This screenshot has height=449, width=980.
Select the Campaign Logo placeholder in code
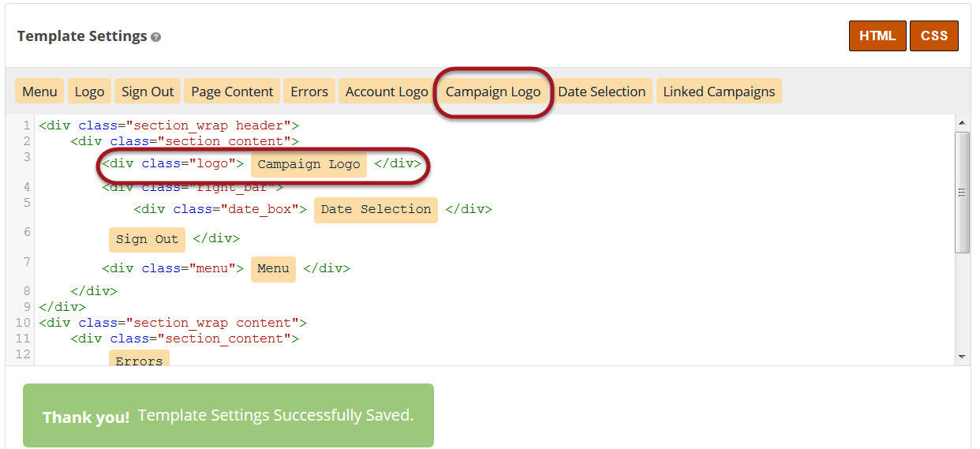tap(309, 165)
